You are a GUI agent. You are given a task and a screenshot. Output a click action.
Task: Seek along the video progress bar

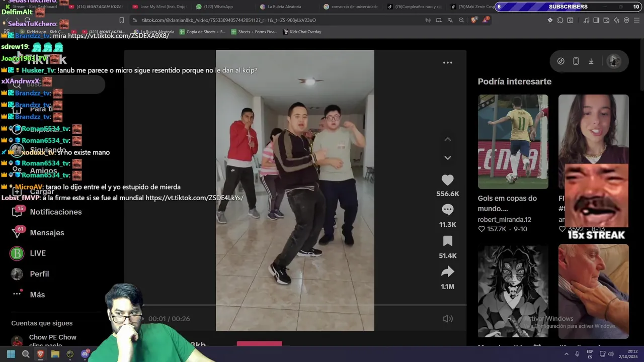295,305
